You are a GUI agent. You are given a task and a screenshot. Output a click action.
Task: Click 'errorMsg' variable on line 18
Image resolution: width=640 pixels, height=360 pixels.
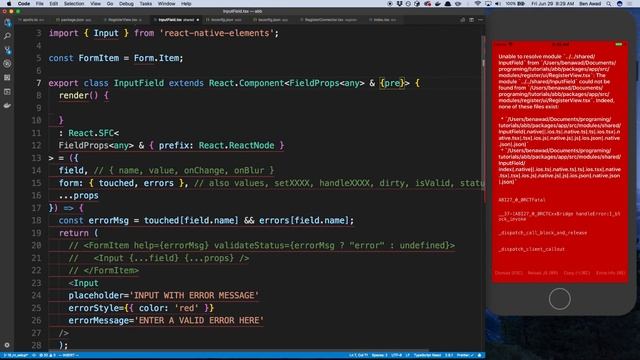pyautogui.click(x=109, y=220)
